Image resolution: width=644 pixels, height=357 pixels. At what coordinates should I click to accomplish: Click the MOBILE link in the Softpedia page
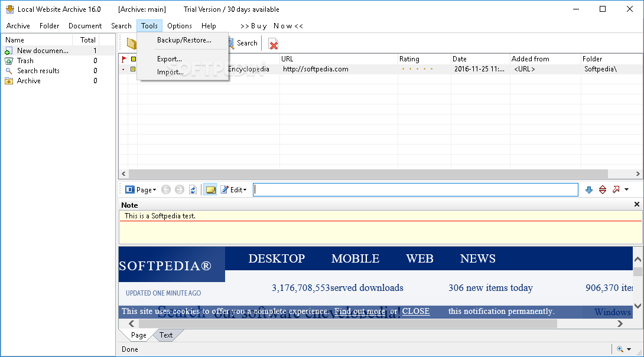(355, 258)
